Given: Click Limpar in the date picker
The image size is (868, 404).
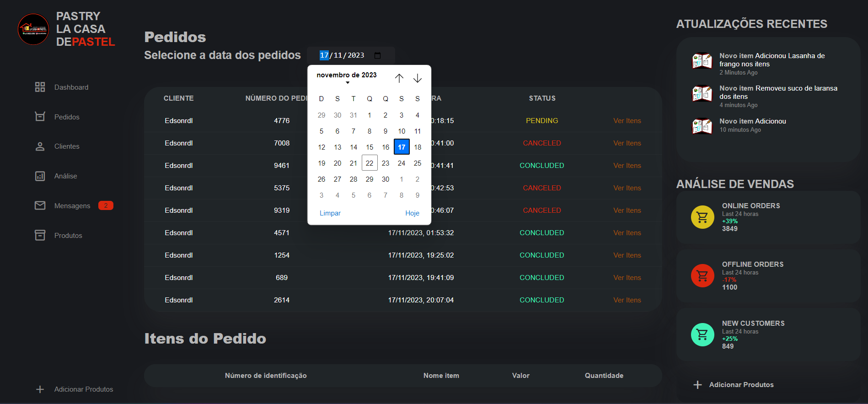Looking at the screenshot, I should (x=330, y=213).
